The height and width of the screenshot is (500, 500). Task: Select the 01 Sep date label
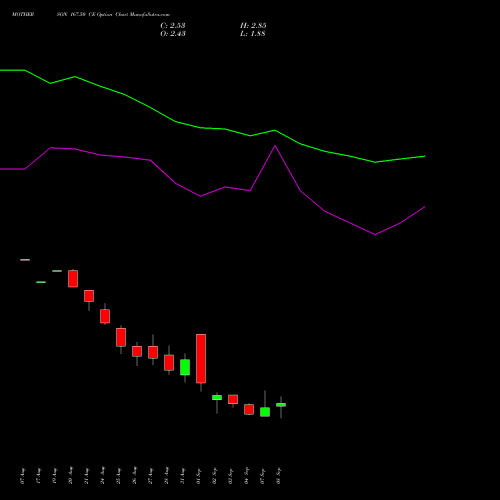tap(198, 476)
